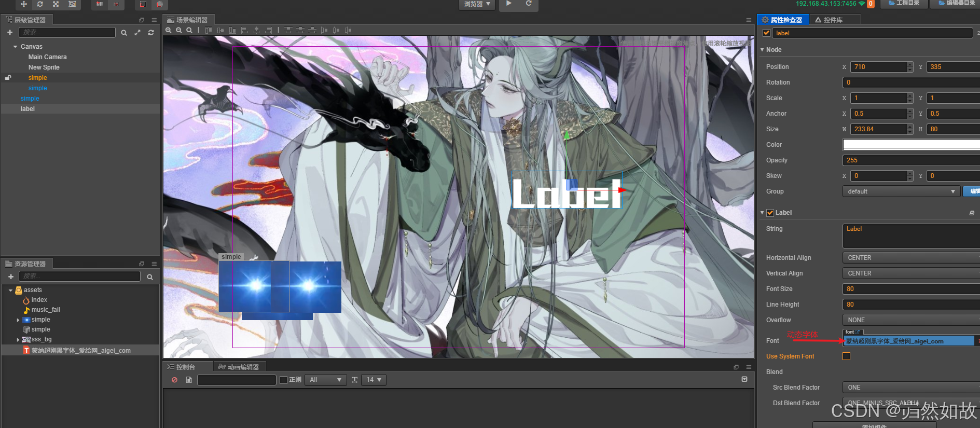Select the scale transform tool

pyautogui.click(x=56, y=4)
